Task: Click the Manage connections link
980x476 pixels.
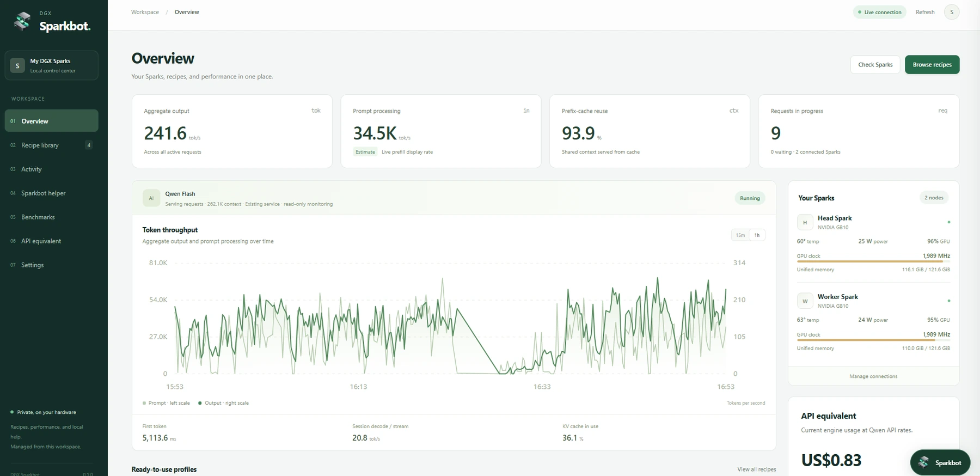Action: (873, 376)
